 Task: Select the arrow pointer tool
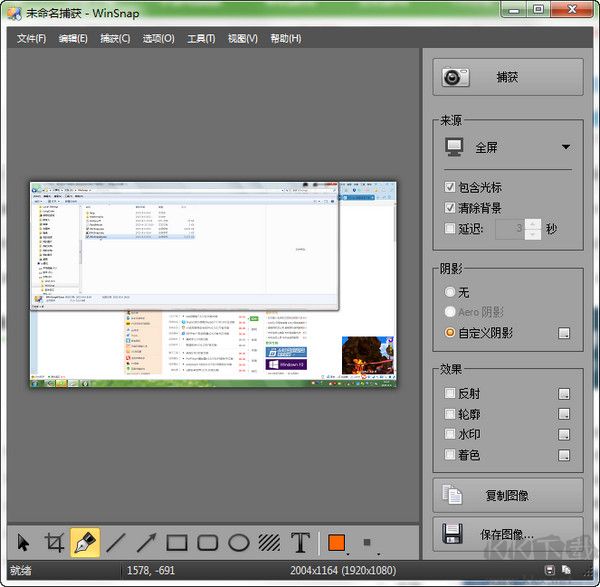[x=24, y=543]
